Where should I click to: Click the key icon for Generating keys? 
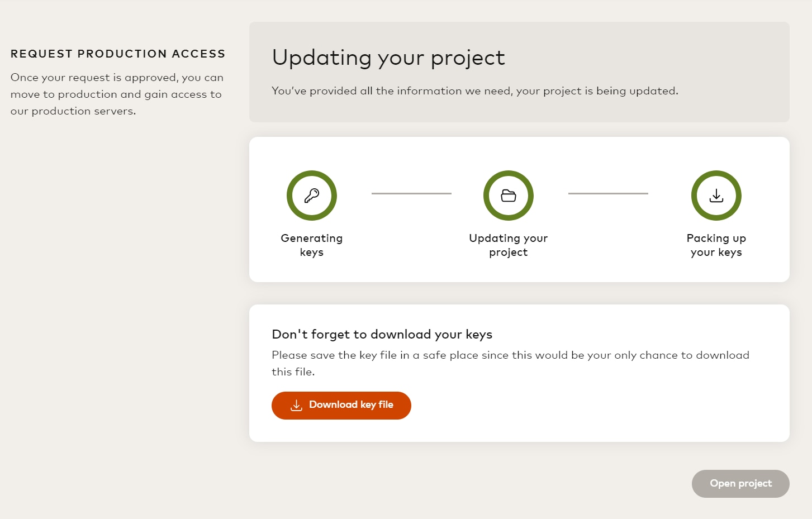[312, 196]
